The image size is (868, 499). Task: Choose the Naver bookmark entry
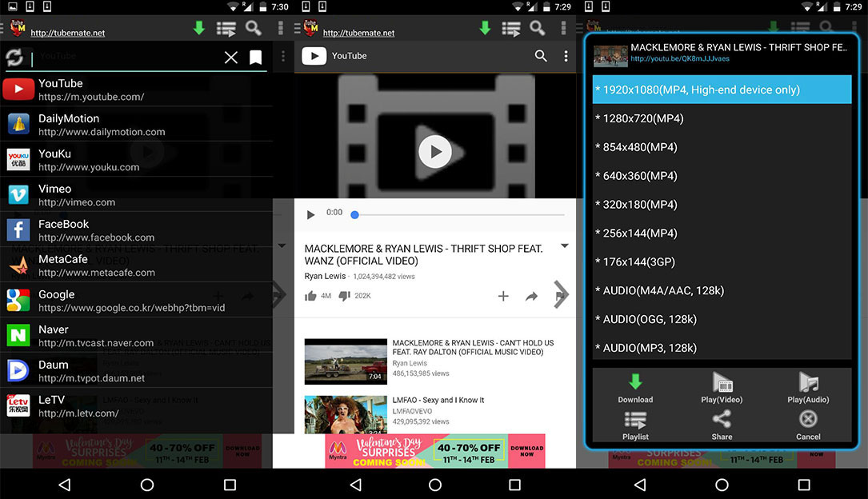click(x=136, y=336)
